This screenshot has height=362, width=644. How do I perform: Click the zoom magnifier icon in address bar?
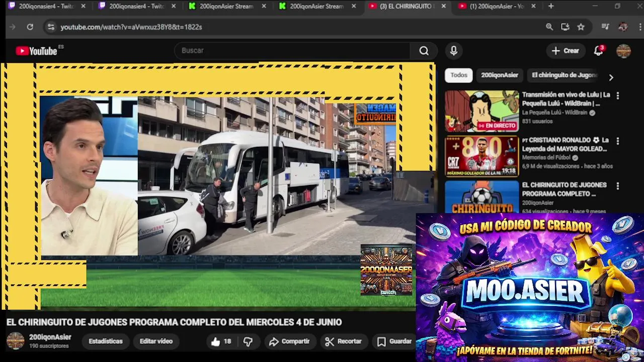coord(549,27)
